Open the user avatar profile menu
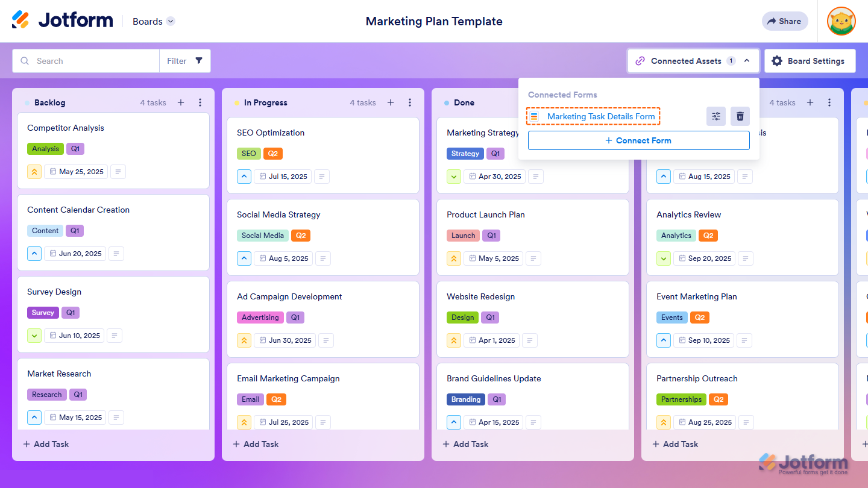Image resolution: width=868 pixels, height=488 pixels. pyautogui.click(x=841, y=21)
